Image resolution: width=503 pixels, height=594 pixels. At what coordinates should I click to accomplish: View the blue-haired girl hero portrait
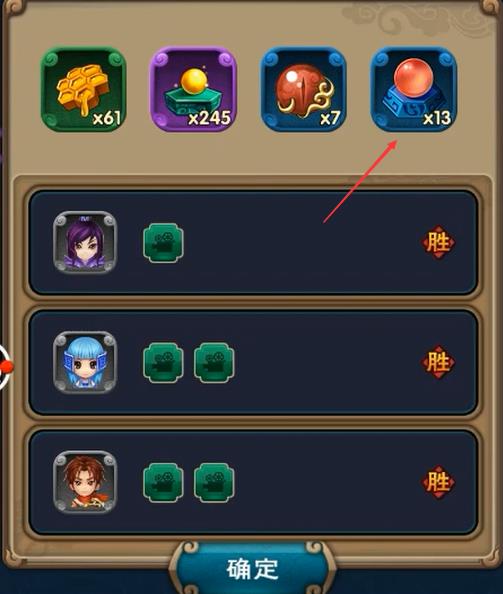click(85, 362)
